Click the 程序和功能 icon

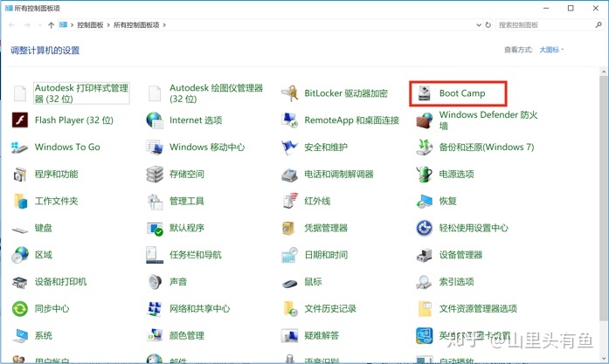pyautogui.click(x=20, y=175)
